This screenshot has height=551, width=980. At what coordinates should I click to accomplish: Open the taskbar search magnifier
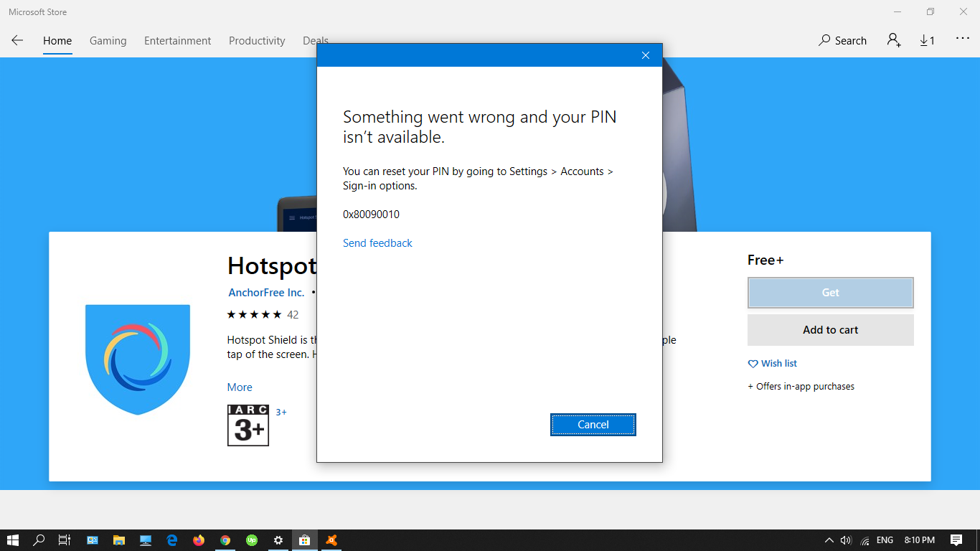[39, 540]
